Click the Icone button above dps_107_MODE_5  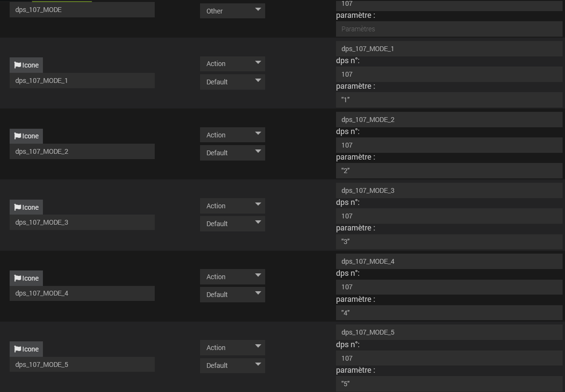point(26,349)
